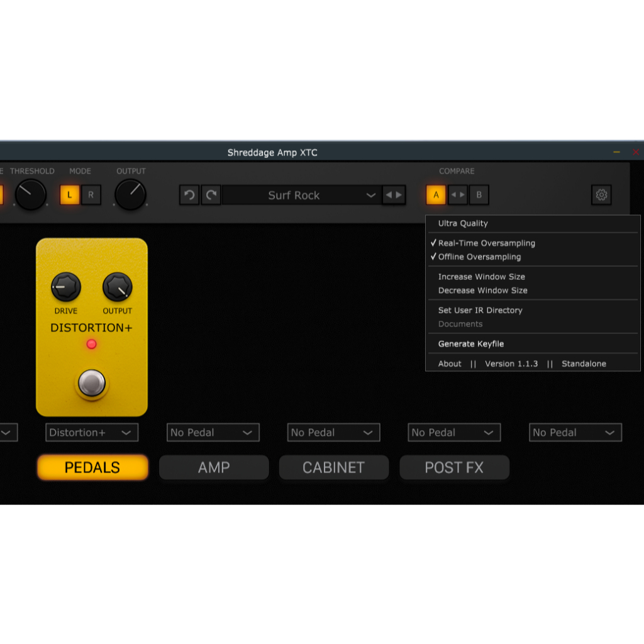
Task: Click the red LED on the Distortion+ pedal
Action: click(x=91, y=344)
